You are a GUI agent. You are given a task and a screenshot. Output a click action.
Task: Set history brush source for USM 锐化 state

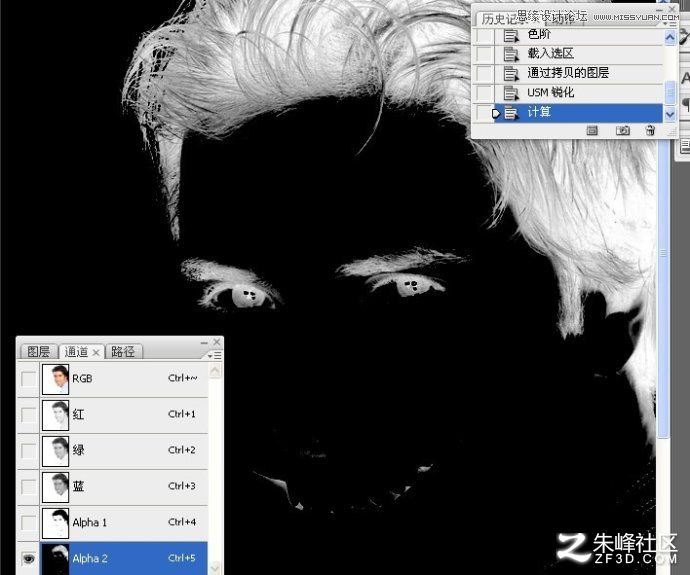[x=484, y=93]
